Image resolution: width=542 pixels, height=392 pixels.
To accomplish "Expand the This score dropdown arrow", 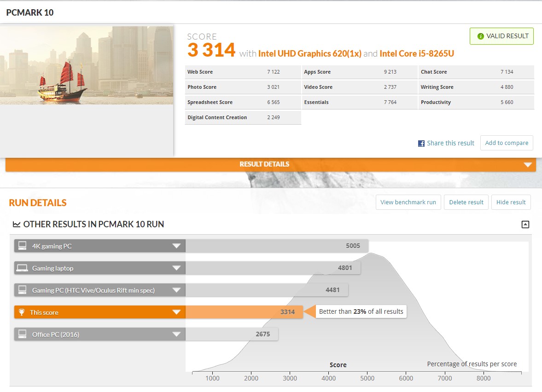I will (x=176, y=312).
